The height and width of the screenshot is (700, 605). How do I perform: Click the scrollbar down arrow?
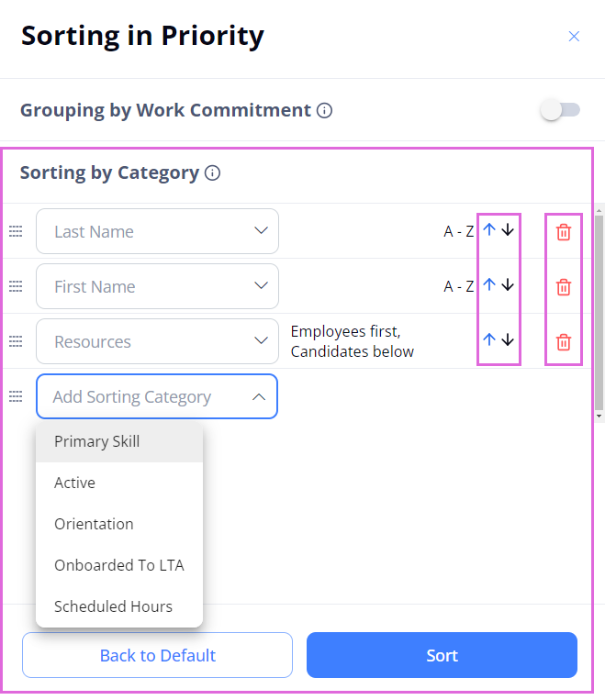coord(599,417)
